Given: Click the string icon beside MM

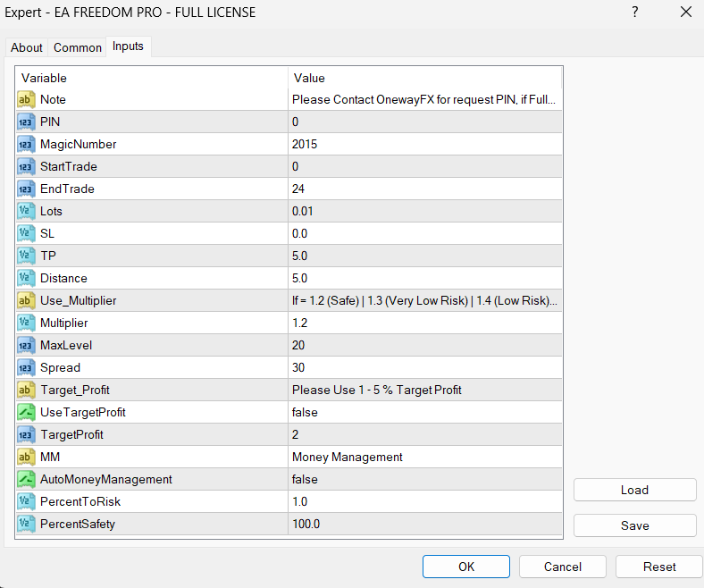Looking at the screenshot, I should 26,457.
